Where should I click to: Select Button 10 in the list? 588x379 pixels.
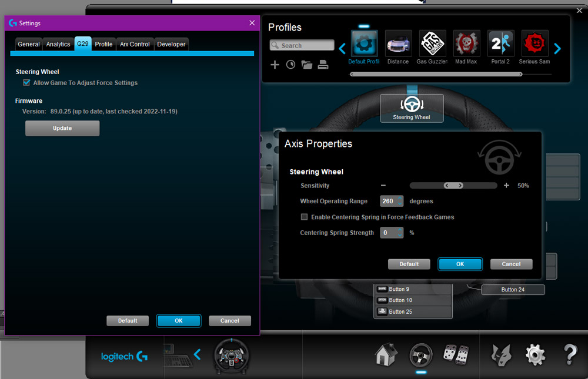coord(413,300)
